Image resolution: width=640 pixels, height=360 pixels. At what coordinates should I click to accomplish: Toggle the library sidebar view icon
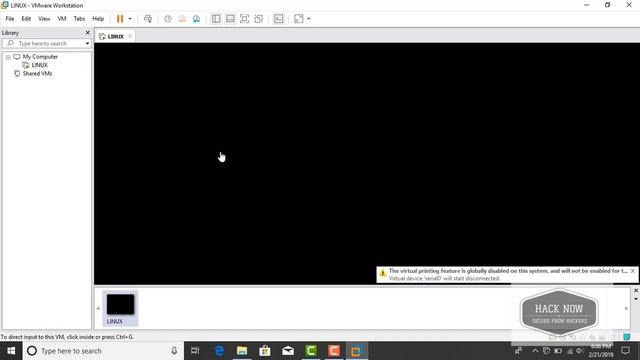click(216, 19)
